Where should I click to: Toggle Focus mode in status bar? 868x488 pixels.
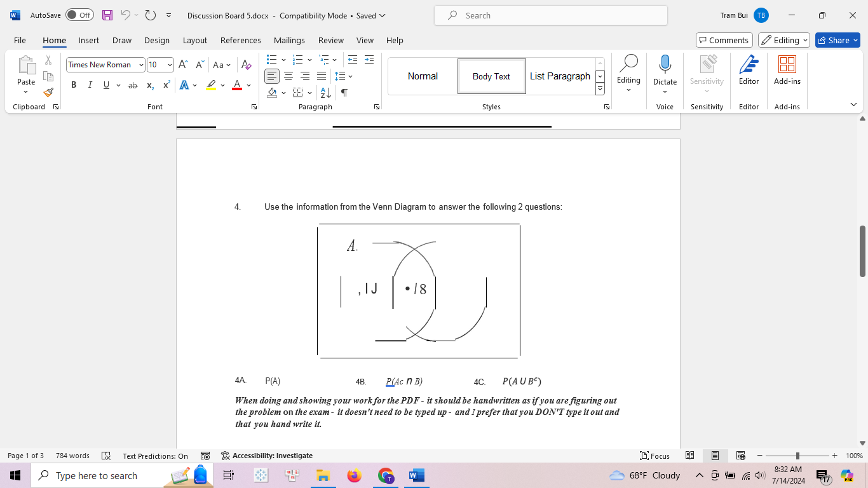(655, 456)
